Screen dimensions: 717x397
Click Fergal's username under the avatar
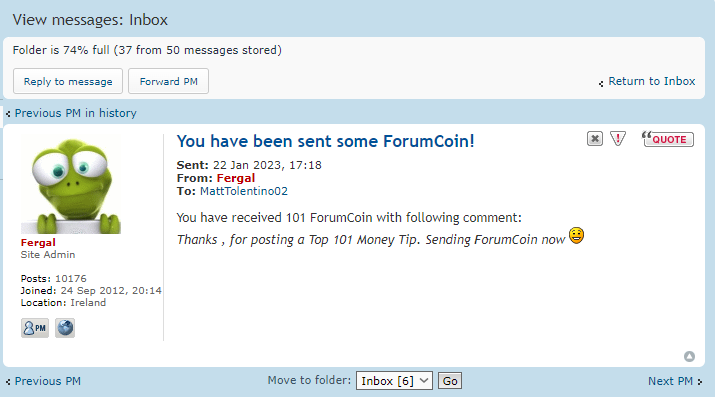[38, 242]
